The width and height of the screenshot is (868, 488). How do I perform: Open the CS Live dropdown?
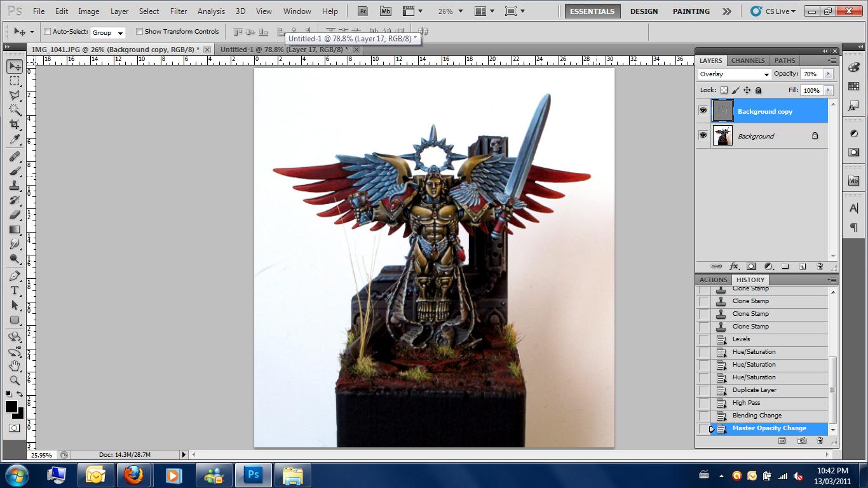[773, 11]
